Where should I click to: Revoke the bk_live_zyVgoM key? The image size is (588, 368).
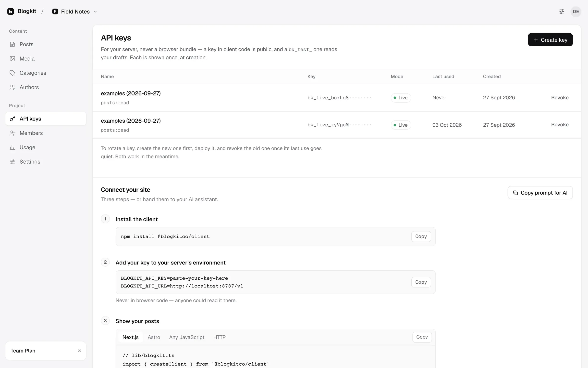pyautogui.click(x=560, y=125)
